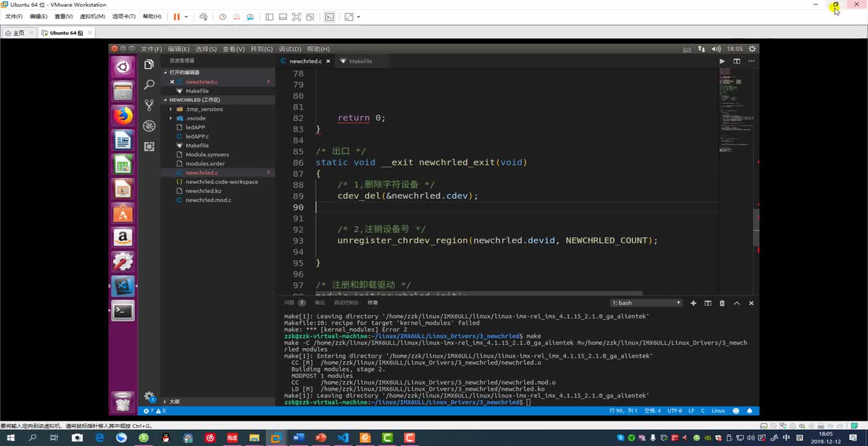The image size is (868, 446).
Task: Open LibreOffice Calc from the launcher
Action: pyautogui.click(x=123, y=164)
